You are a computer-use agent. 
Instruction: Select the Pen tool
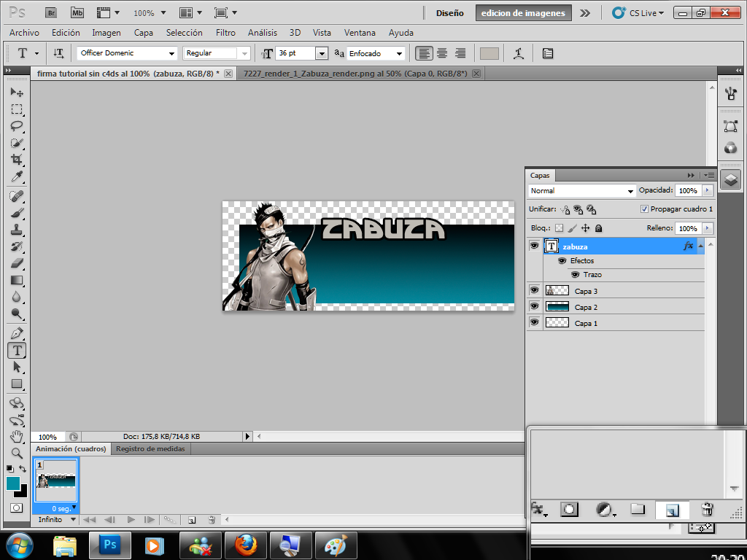click(x=17, y=332)
